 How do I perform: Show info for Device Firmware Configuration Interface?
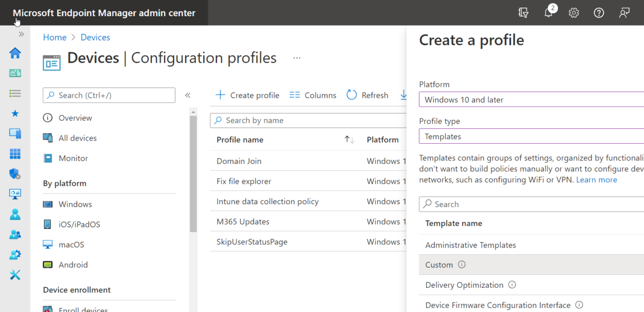[579, 305]
